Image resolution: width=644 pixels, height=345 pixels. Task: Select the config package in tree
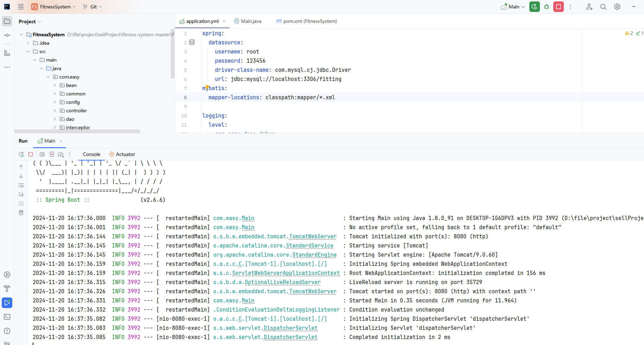tap(73, 102)
